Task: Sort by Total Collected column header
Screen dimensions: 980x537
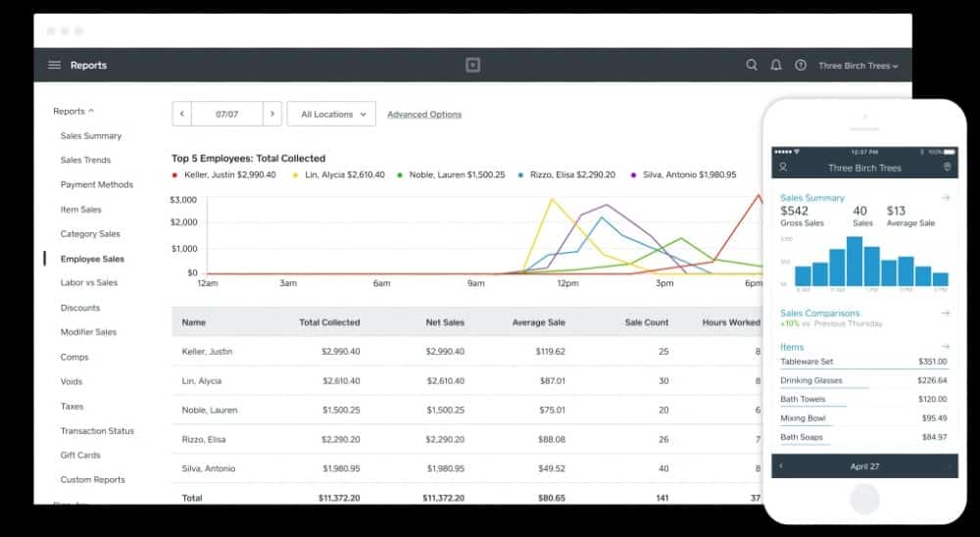Action: (x=329, y=322)
